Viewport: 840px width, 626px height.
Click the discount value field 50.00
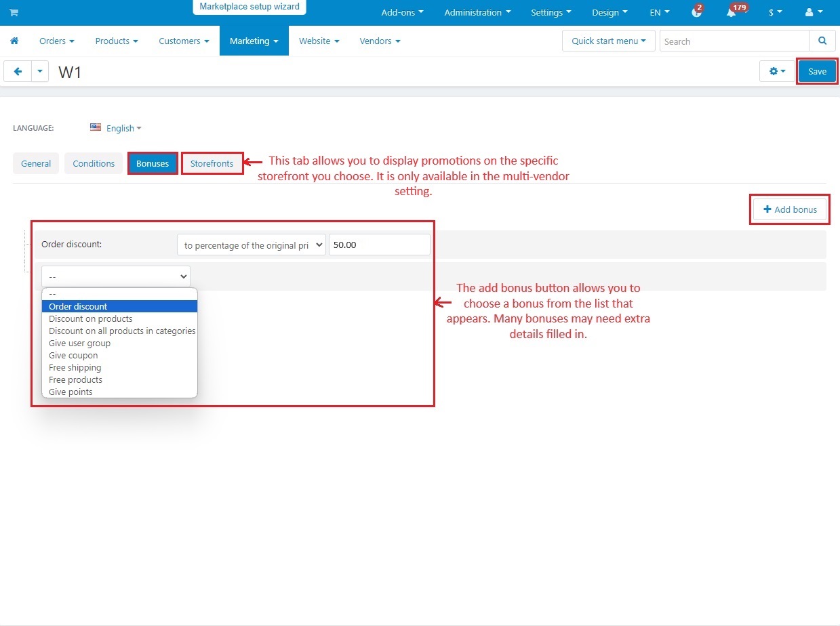tap(380, 245)
